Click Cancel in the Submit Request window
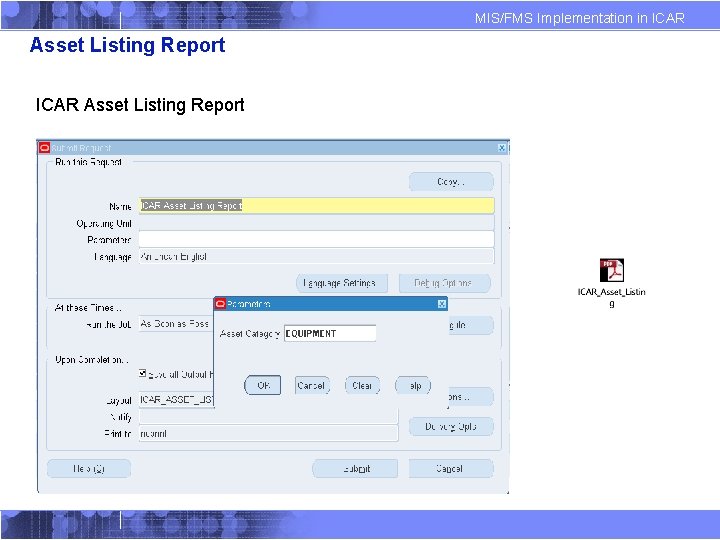The width and height of the screenshot is (720, 540). pos(451,469)
